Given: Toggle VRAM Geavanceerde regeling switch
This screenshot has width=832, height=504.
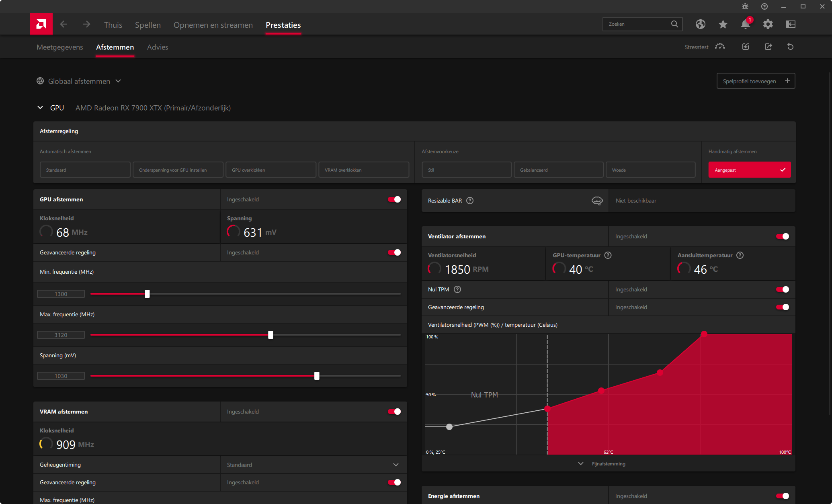Looking at the screenshot, I should (x=394, y=482).
